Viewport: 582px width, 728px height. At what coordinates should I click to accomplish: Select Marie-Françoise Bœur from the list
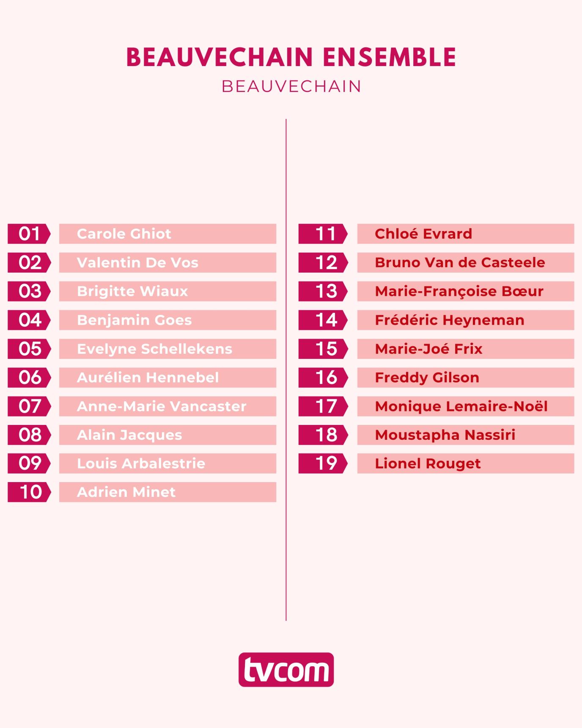pyautogui.click(x=465, y=291)
